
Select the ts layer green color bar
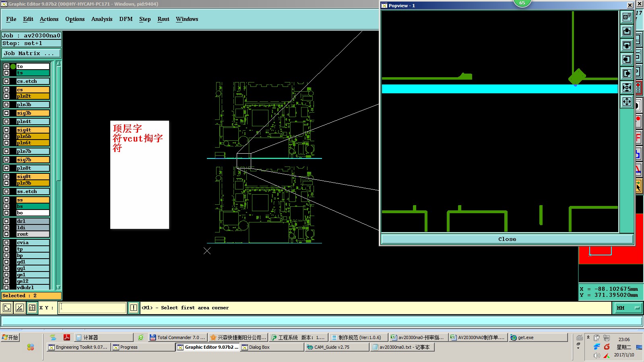(33, 73)
